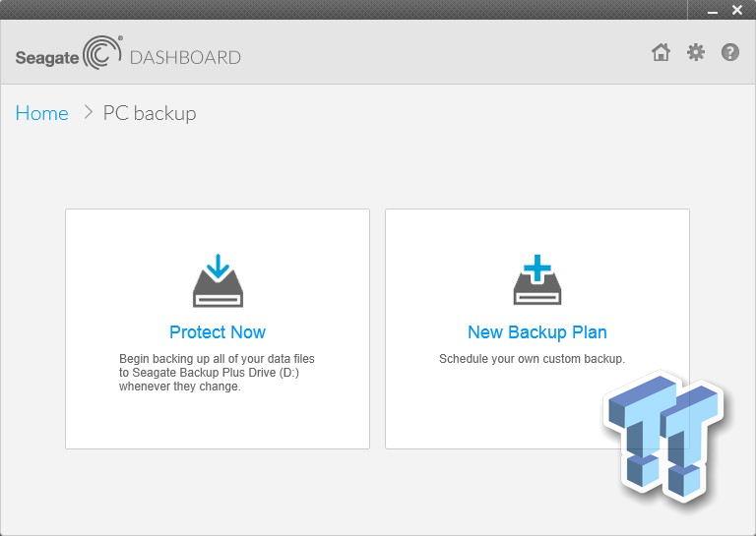756x536 pixels.
Task: Choose the New Backup Plan title
Action: tap(536, 332)
